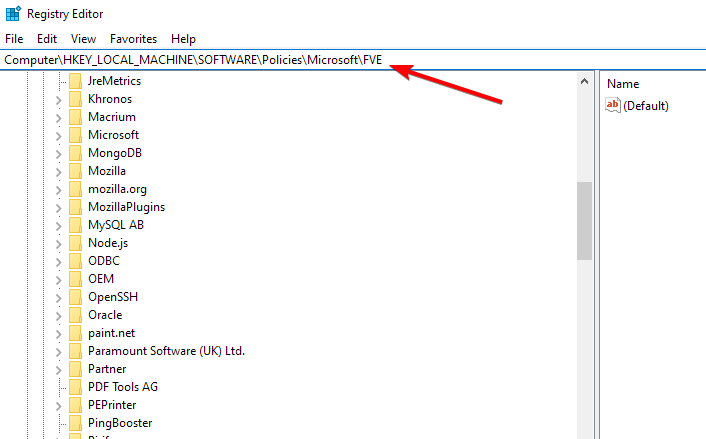
Task: Expand the MozillaPlugins key
Action: tap(59, 208)
